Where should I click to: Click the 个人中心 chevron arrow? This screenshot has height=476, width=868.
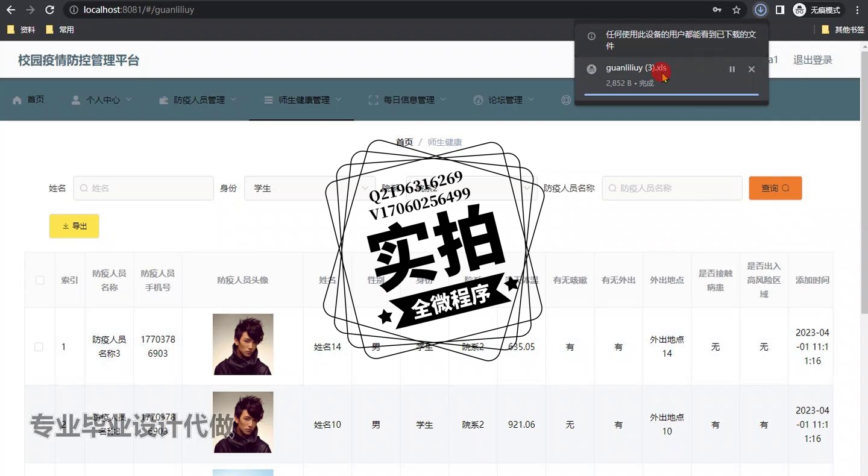[128, 99]
